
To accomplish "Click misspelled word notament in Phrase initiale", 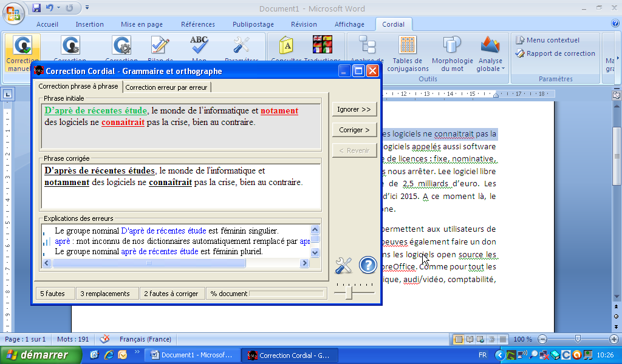I will coord(279,111).
